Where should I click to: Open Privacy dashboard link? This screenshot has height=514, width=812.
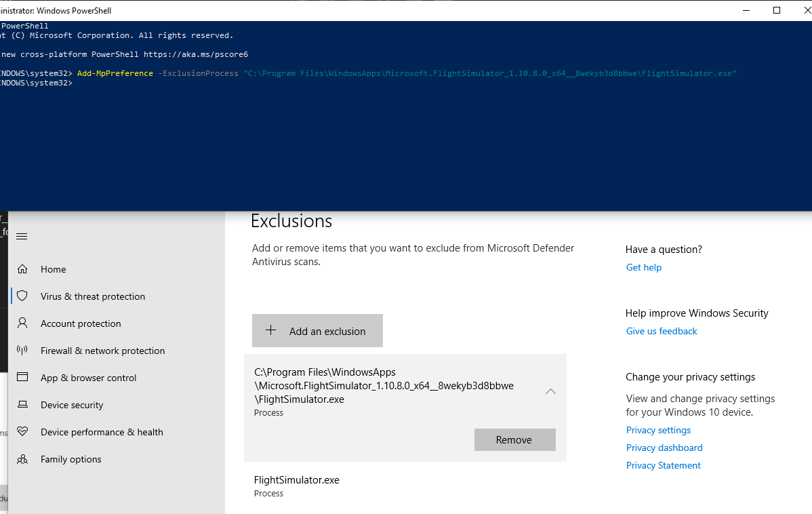664,448
